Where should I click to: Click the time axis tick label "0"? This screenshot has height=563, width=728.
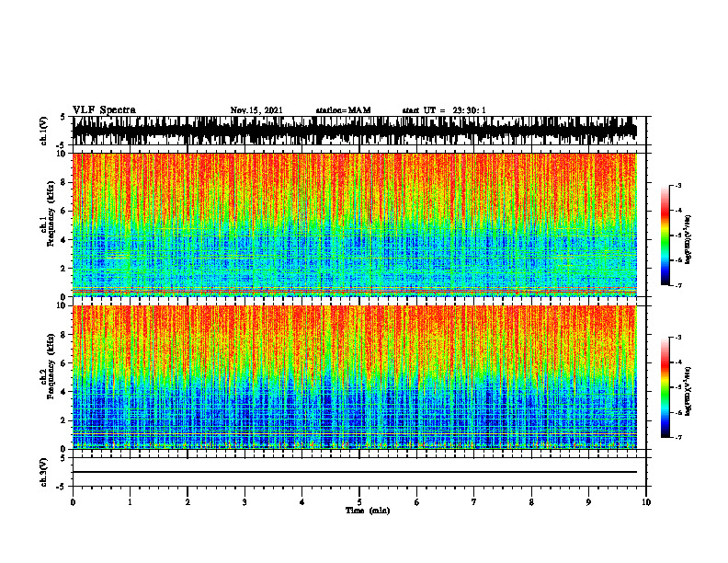point(73,502)
